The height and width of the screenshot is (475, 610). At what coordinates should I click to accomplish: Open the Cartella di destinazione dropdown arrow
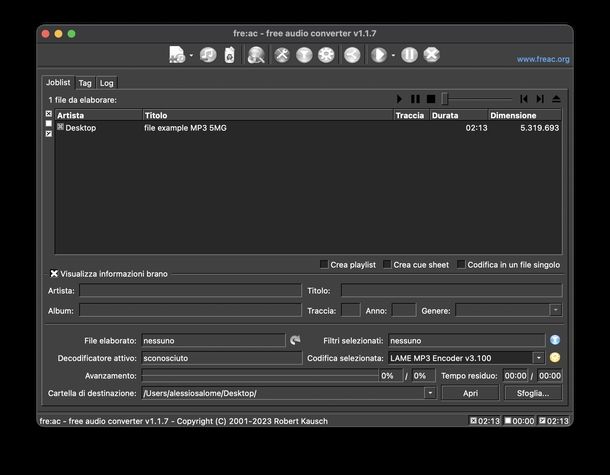[x=430, y=393]
